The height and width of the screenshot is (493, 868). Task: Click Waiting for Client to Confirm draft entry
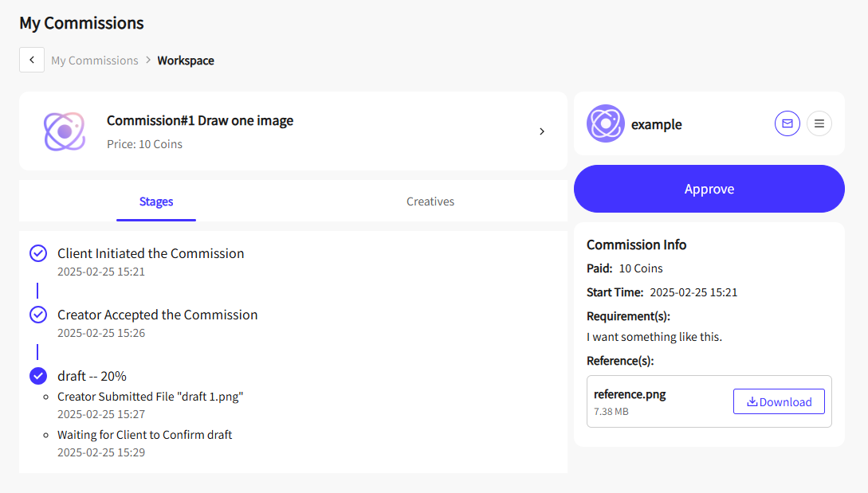tap(144, 434)
